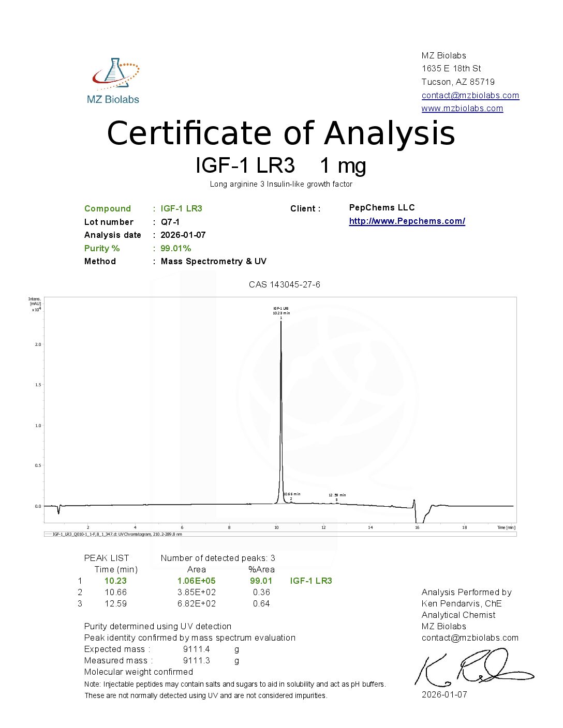This screenshot has width=563, height=728.
Task: Click the Mass Spectrometry & UV method text
Action: [x=213, y=261]
